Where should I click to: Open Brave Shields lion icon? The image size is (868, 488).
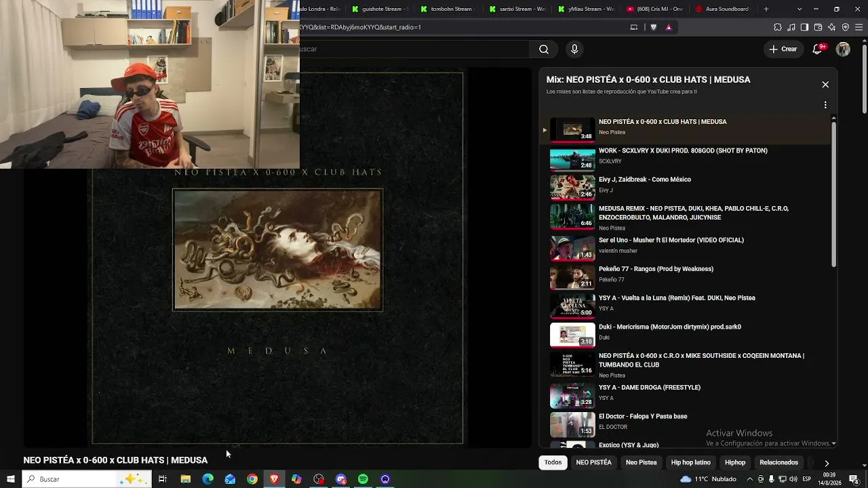(x=654, y=27)
